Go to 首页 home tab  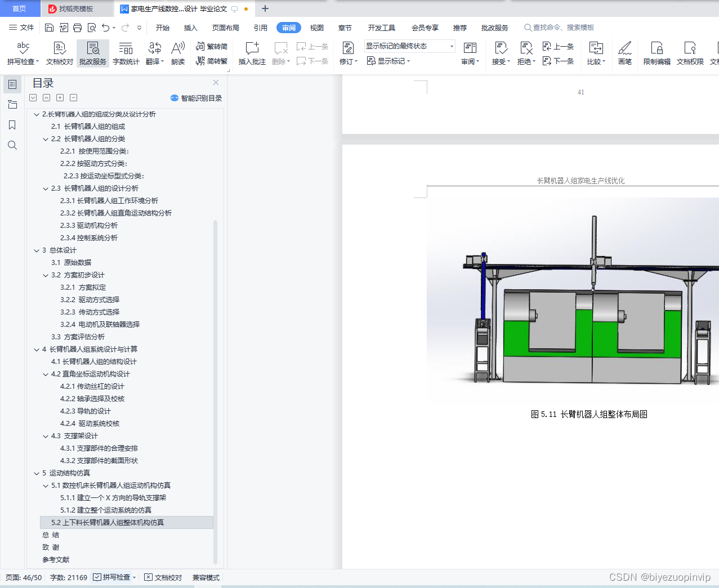pyautogui.click(x=19, y=8)
